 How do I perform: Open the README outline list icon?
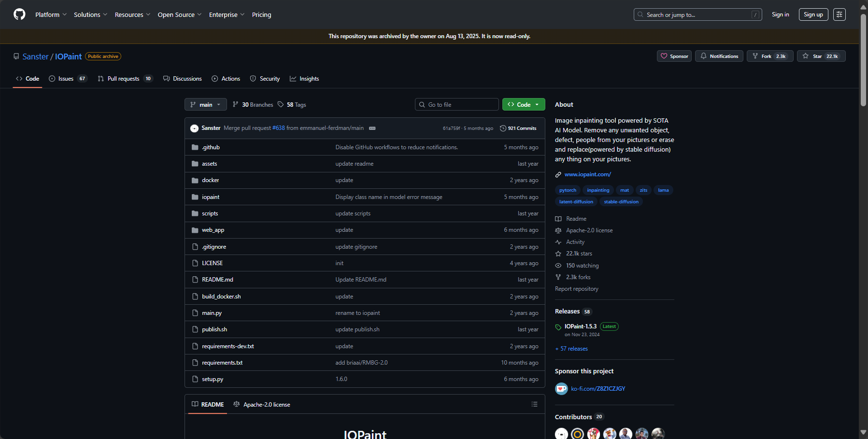(x=534, y=404)
